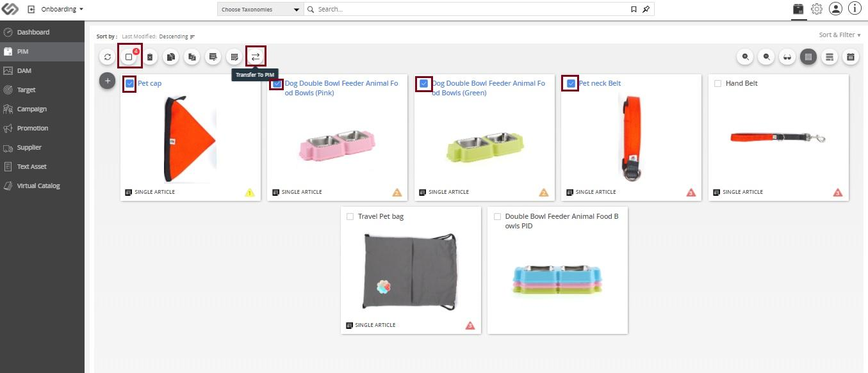Open DAM in the sidebar
868x373 pixels.
click(x=42, y=70)
